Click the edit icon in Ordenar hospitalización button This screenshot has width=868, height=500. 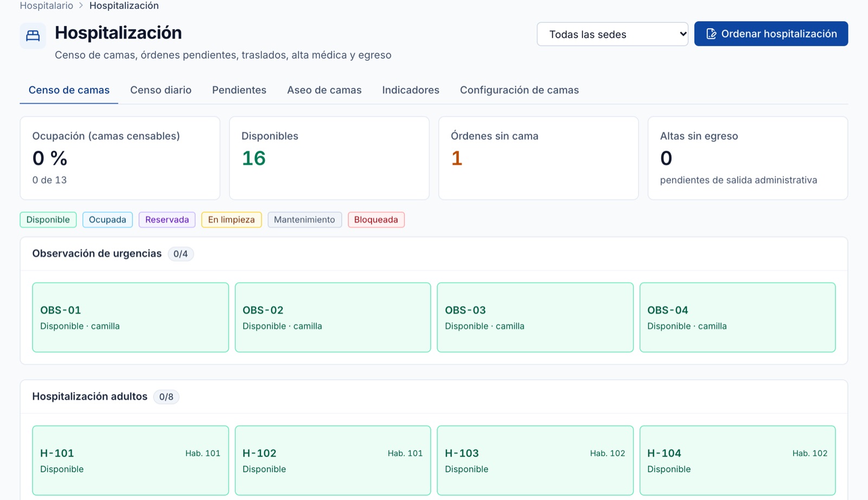(x=711, y=34)
